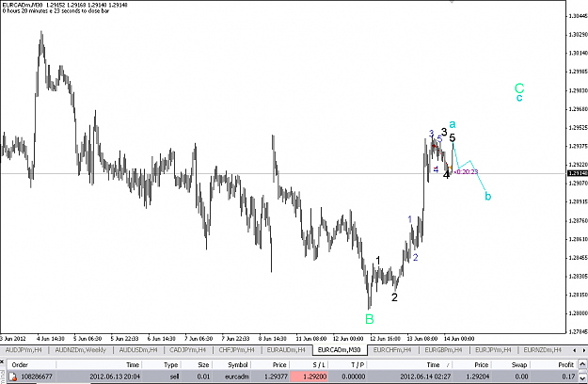Click the active EURCADm,M30 chart tab
This screenshot has width=588, height=384.
pyautogui.click(x=339, y=350)
